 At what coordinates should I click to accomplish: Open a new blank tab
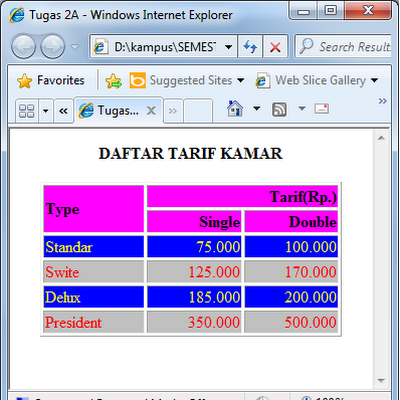(x=198, y=111)
